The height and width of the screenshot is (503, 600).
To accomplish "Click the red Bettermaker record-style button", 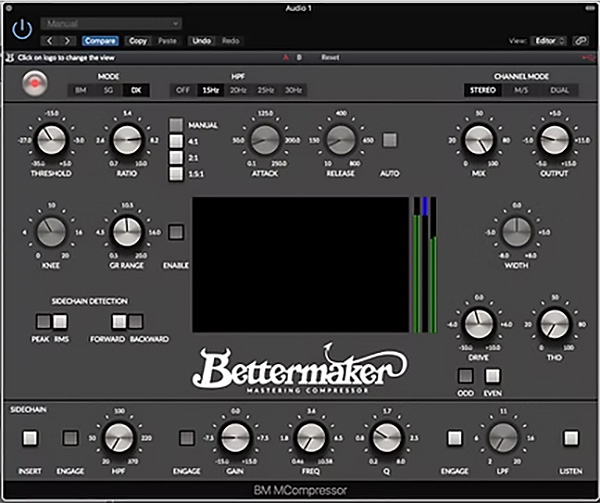I will 35,83.
